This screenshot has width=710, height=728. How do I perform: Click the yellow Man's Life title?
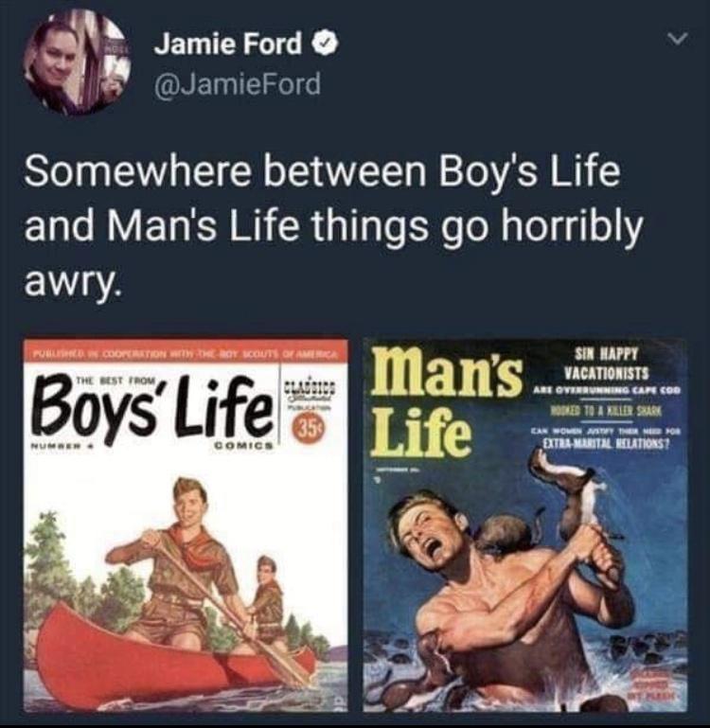point(445,401)
